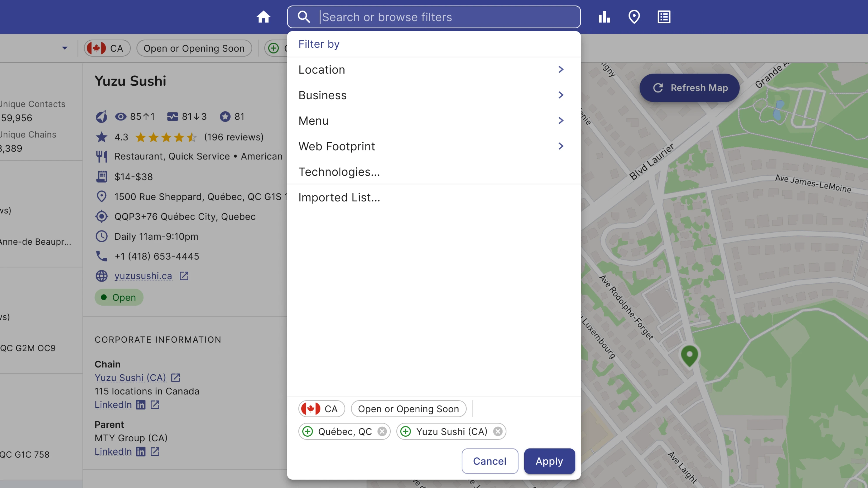Image resolution: width=868 pixels, height=488 pixels.
Task: Click the plus code target icon
Action: tap(101, 216)
